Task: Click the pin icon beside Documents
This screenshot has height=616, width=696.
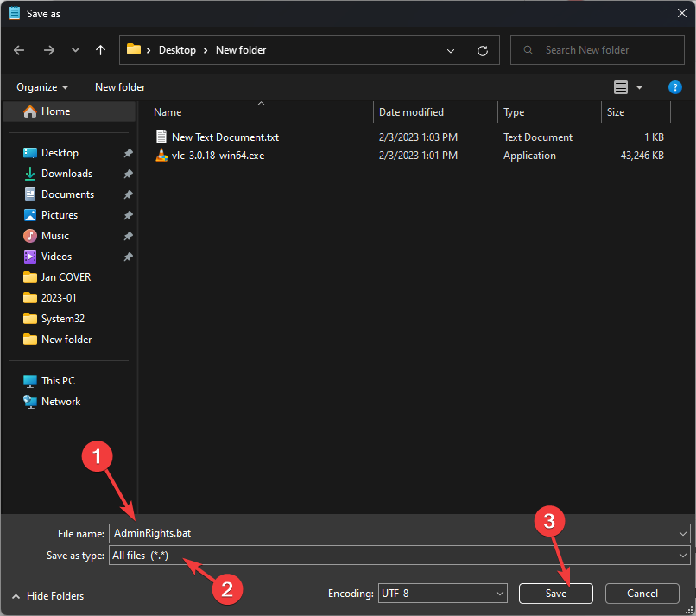Action: point(129,194)
